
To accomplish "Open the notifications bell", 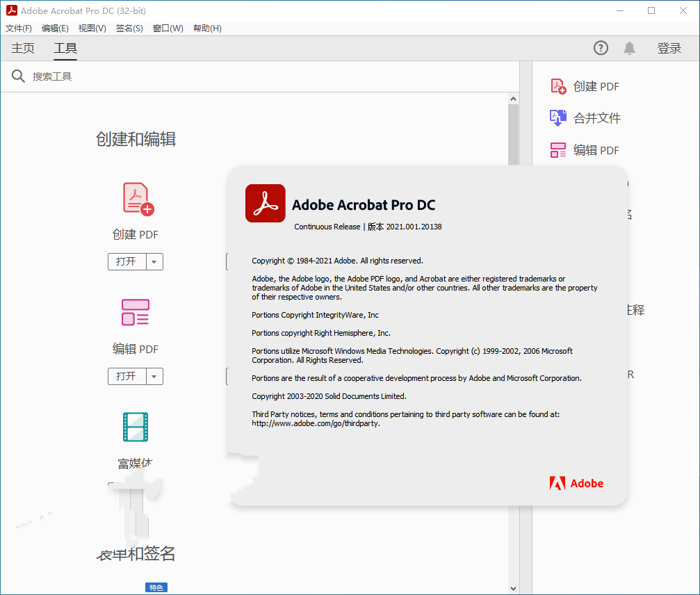I will tap(630, 48).
